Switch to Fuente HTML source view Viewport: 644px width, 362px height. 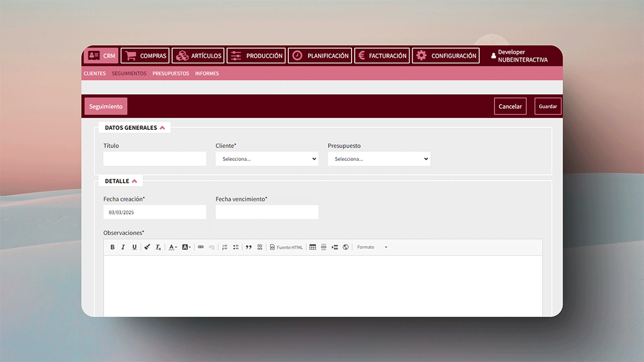[x=287, y=247]
